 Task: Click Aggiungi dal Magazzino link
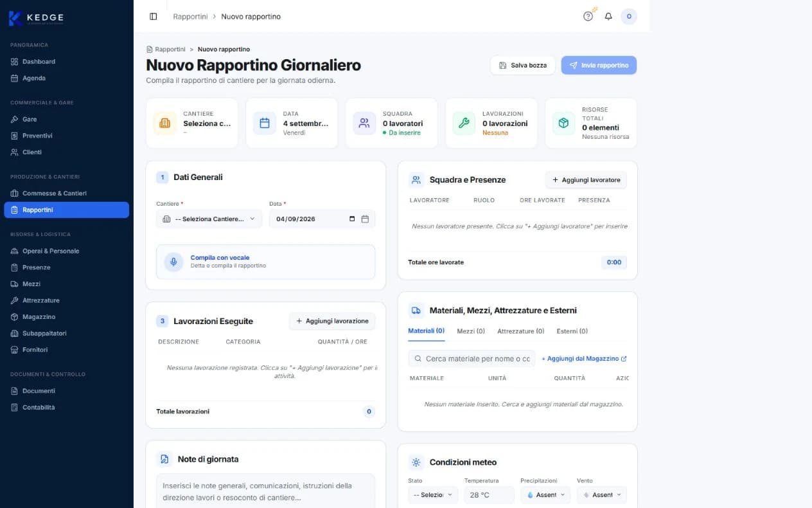pyautogui.click(x=584, y=359)
